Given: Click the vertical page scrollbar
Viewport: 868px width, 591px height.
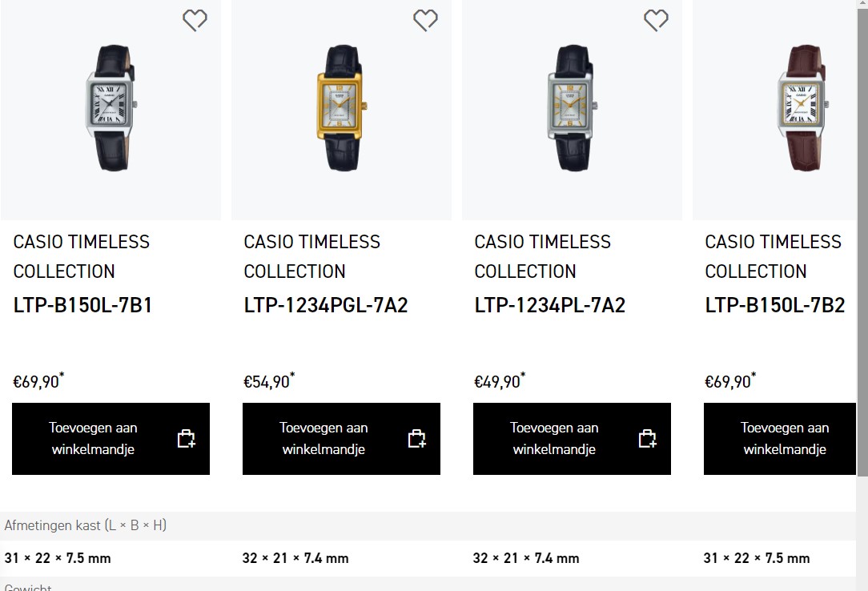Looking at the screenshot, I should [862, 238].
